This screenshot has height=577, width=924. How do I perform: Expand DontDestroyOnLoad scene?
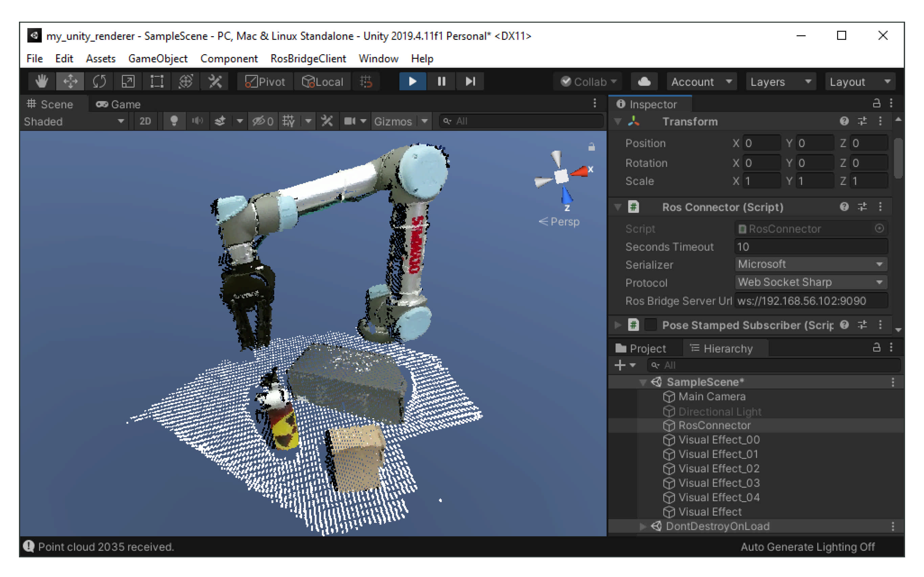(x=643, y=526)
